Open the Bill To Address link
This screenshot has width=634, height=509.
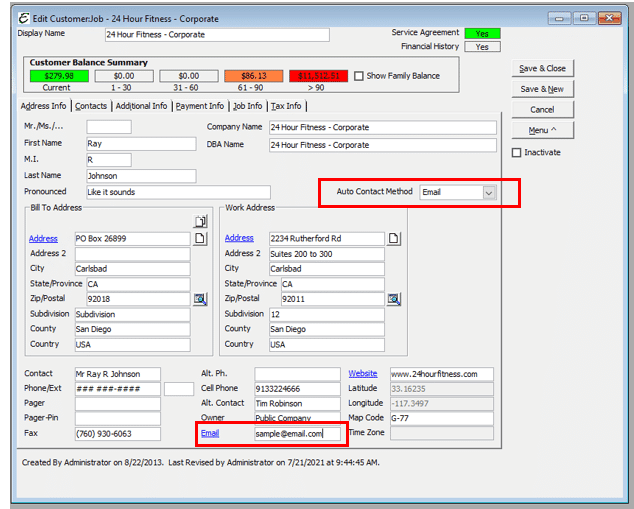pos(43,239)
